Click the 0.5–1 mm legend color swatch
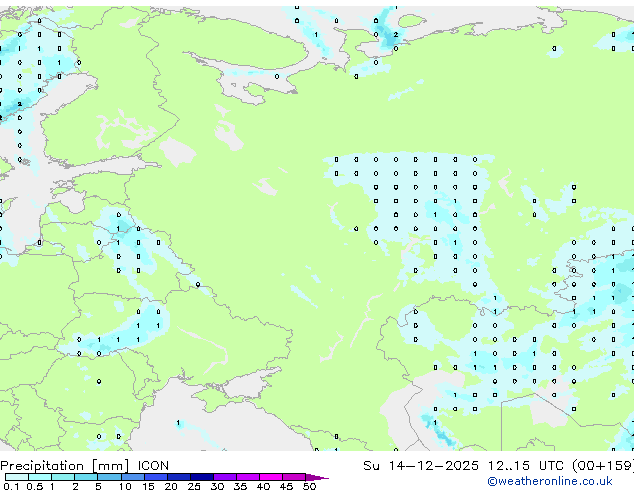The width and height of the screenshot is (634, 490). (x=40, y=477)
